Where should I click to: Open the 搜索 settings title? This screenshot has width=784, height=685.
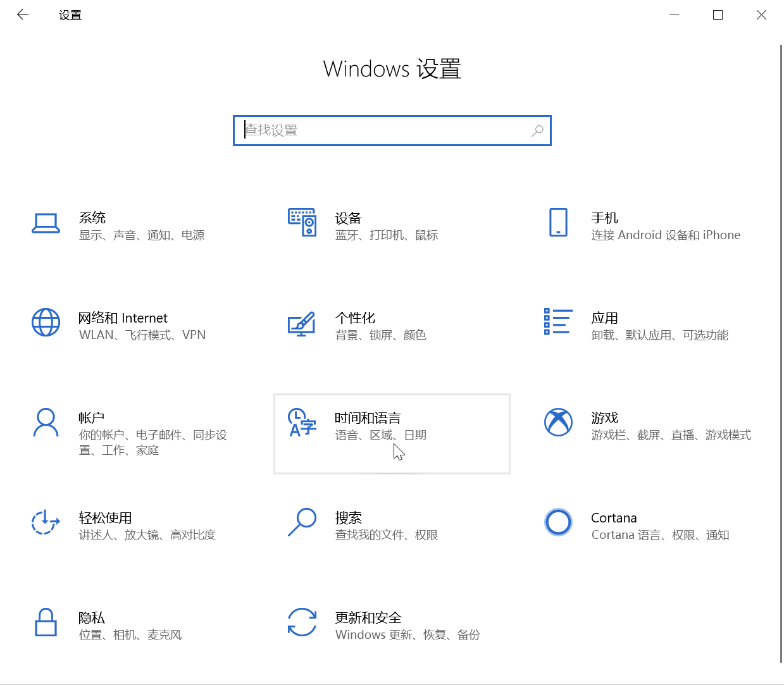pyautogui.click(x=348, y=517)
